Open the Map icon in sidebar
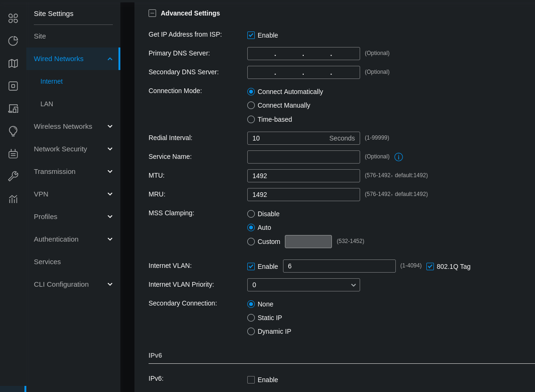535x392 pixels. pyautogui.click(x=13, y=63)
